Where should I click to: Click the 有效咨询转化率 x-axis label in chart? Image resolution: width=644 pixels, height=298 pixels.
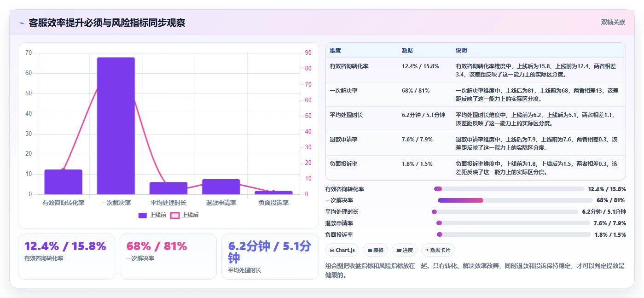pyautogui.click(x=64, y=203)
